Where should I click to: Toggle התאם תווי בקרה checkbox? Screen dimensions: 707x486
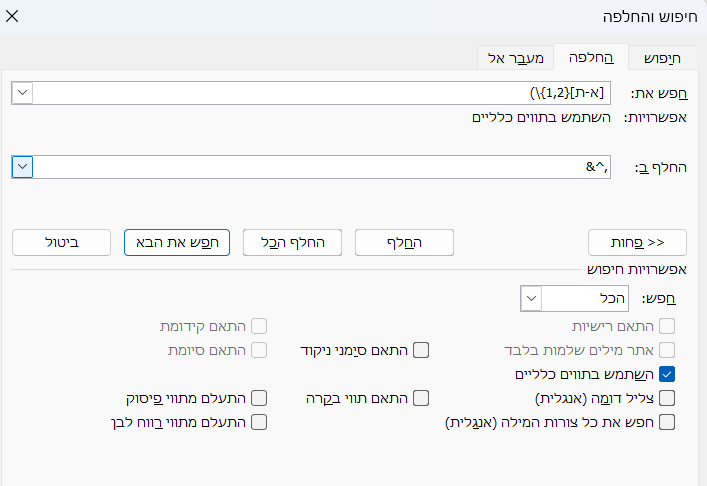pyautogui.click(x=421, y=399)
